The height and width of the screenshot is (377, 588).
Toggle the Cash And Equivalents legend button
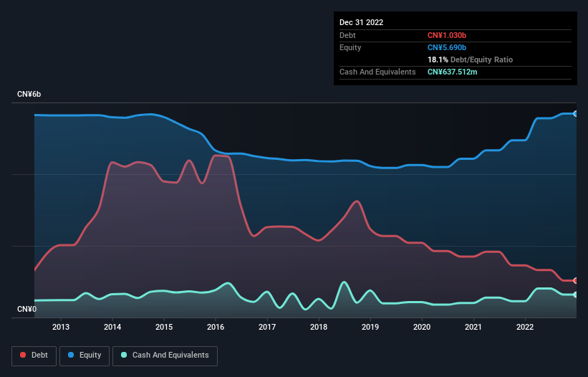coord(165,355)
